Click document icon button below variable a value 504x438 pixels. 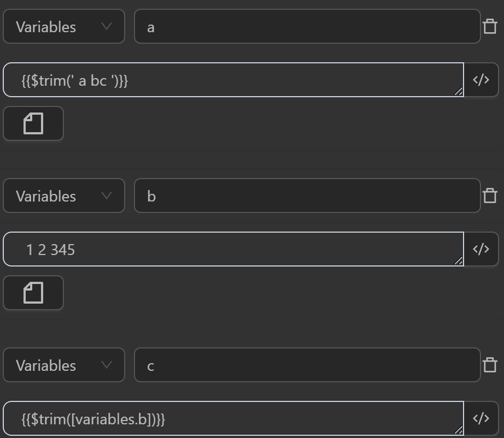pos(33,123)
